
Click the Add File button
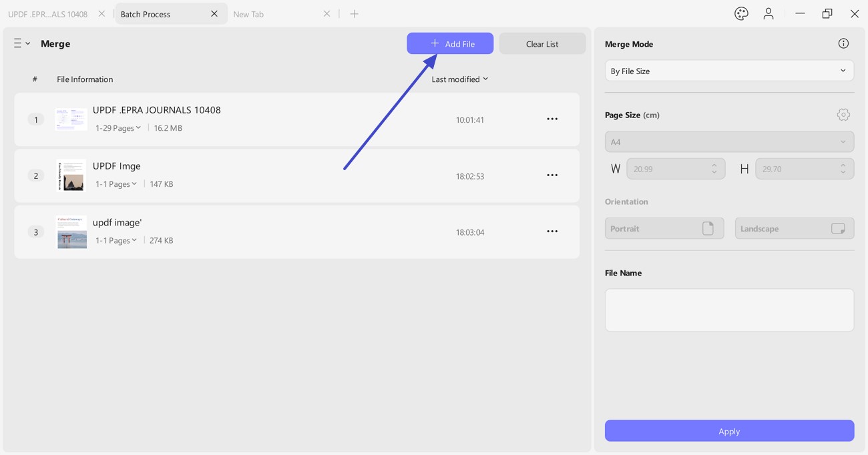tap(450, 43)
